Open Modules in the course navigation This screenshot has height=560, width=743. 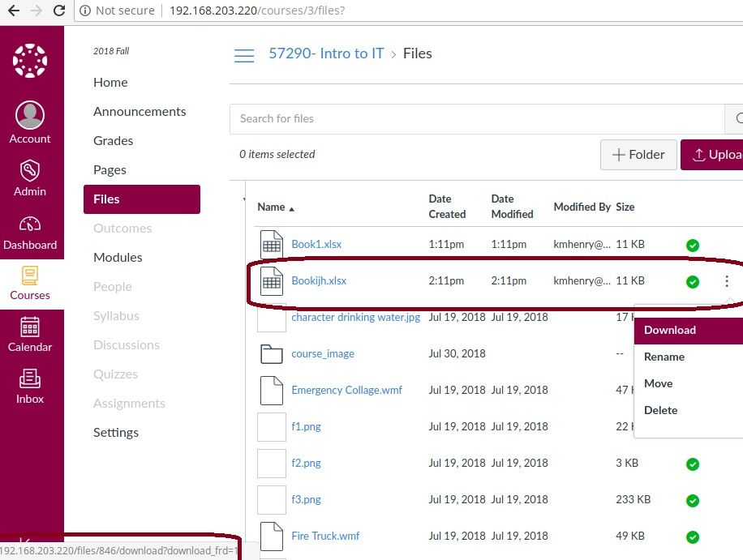click(x=118, y=258)
